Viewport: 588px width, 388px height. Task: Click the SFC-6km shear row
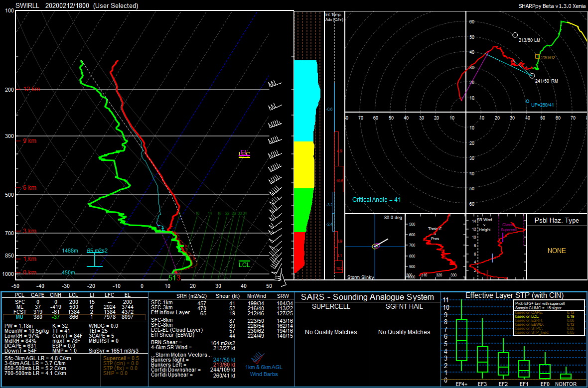coord(222,321)
